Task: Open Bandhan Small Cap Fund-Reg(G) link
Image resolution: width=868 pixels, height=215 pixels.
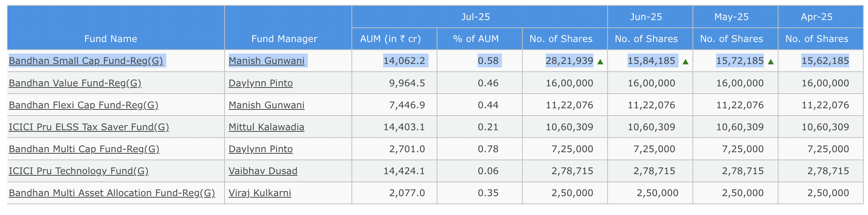Action: click(x=86, y=61)
